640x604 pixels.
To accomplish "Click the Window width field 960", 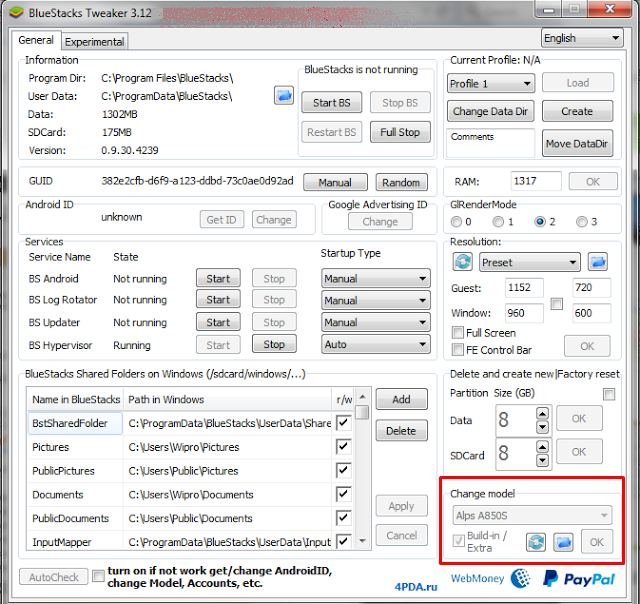I will [x=524, y=313].
